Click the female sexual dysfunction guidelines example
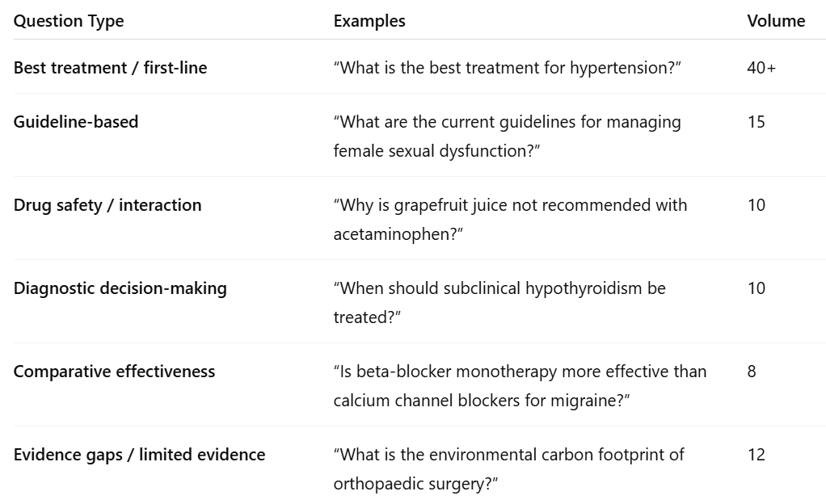The image size is (826, 504). coord(508,136)
